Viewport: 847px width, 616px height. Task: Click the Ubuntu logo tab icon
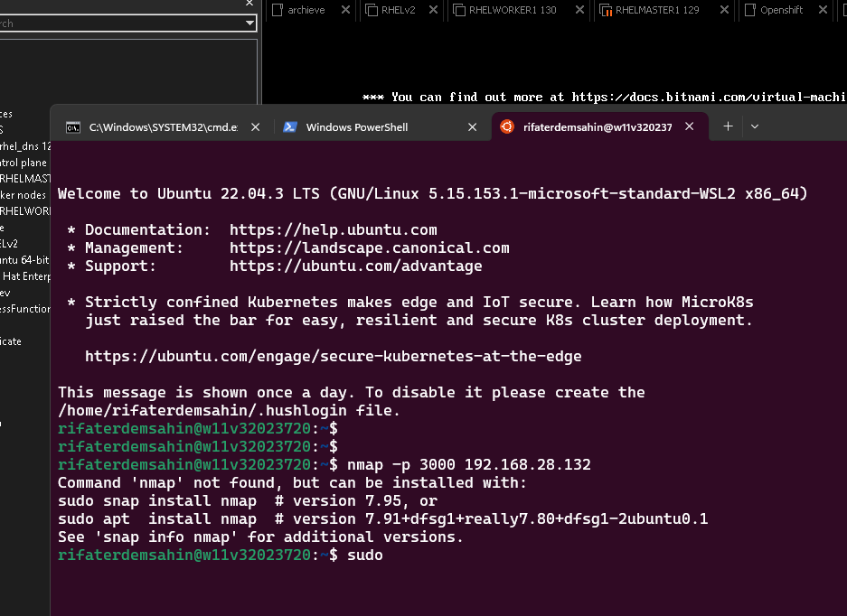pyautogui.click(x=507, y=126)
